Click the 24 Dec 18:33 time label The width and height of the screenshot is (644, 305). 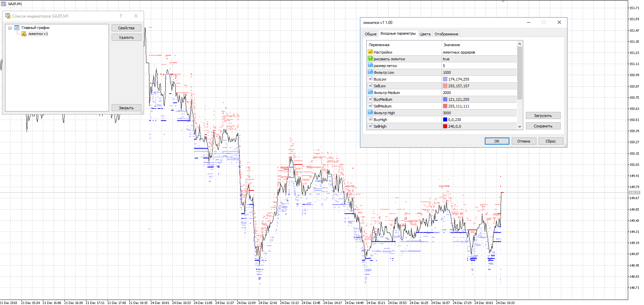pyautogui.click(x=505, y=303)
